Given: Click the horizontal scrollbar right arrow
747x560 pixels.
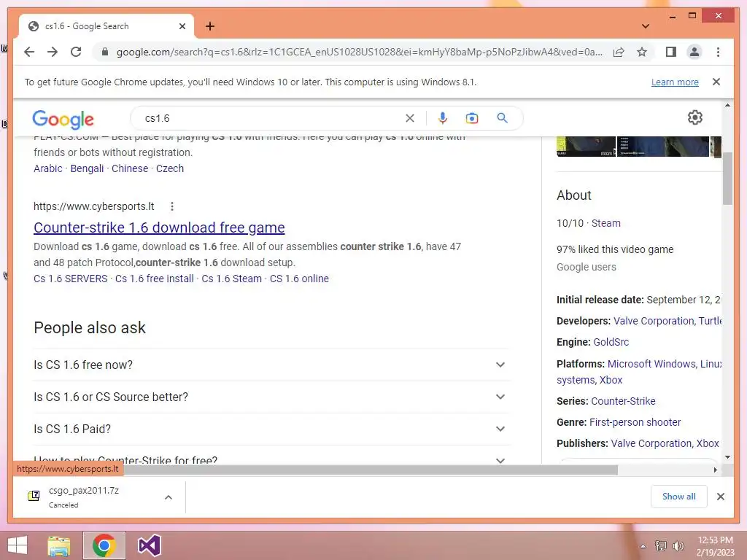Looking at the screenshot, I should point(715,470).
